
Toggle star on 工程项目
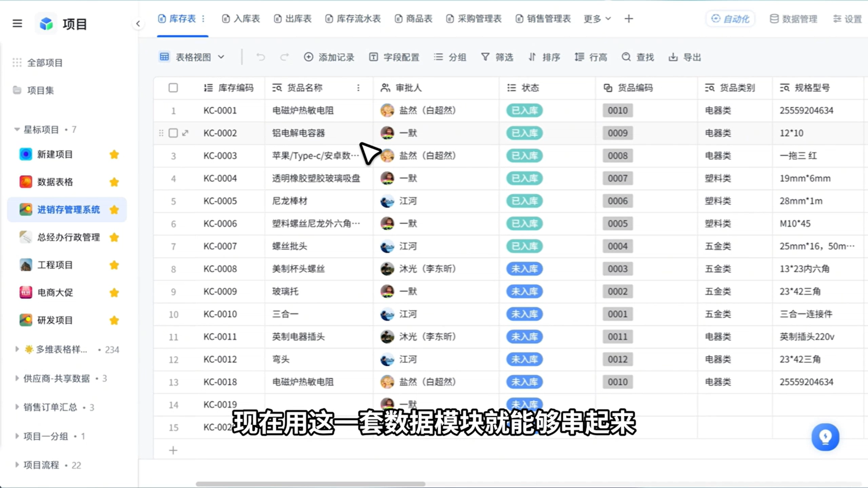(114, 265)
